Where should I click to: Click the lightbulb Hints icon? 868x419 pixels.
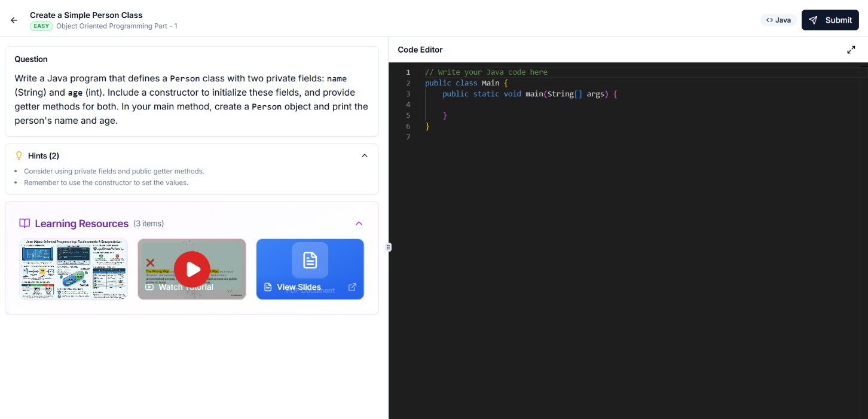[x=19, y=156]
